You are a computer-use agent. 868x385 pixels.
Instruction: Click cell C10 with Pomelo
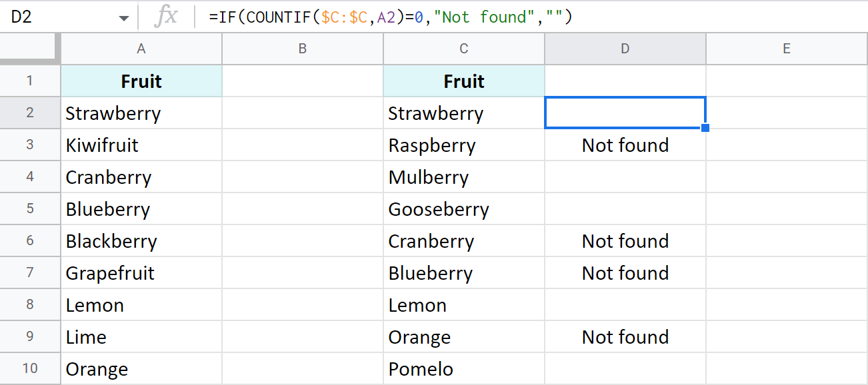click(x=464, y=369)
